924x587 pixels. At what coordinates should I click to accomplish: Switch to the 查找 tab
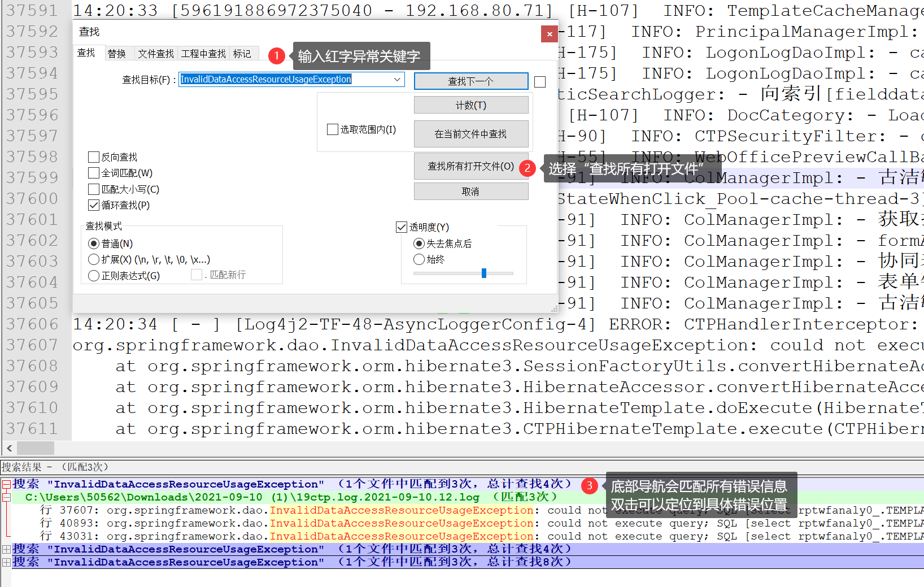point(86,53)
